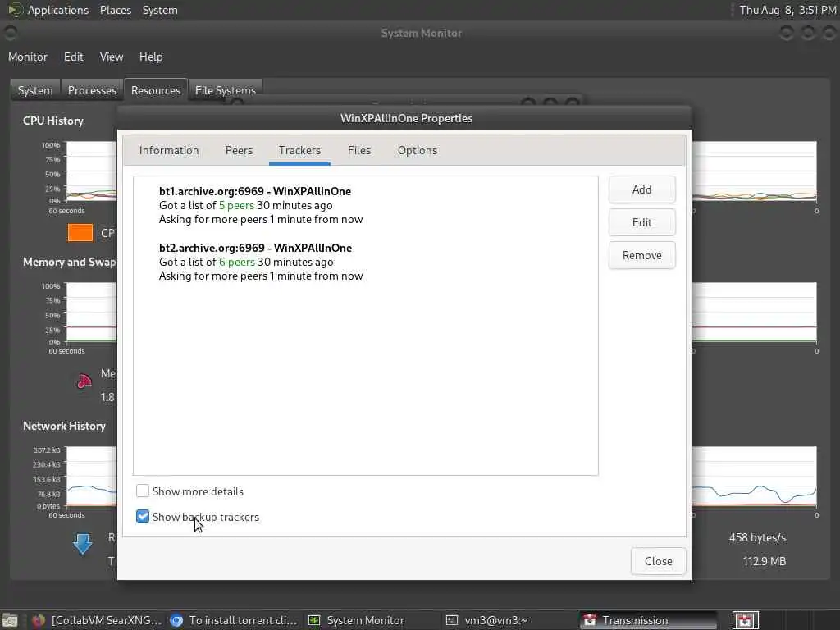Open the Monitor menu in System Monitor
Screen dimensions: 840x630
point(28,57)
